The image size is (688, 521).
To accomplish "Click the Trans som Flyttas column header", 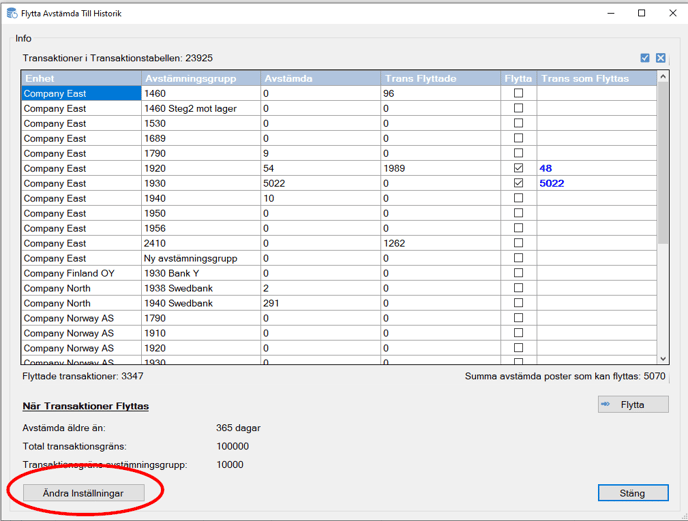I will tap(597, 79).
